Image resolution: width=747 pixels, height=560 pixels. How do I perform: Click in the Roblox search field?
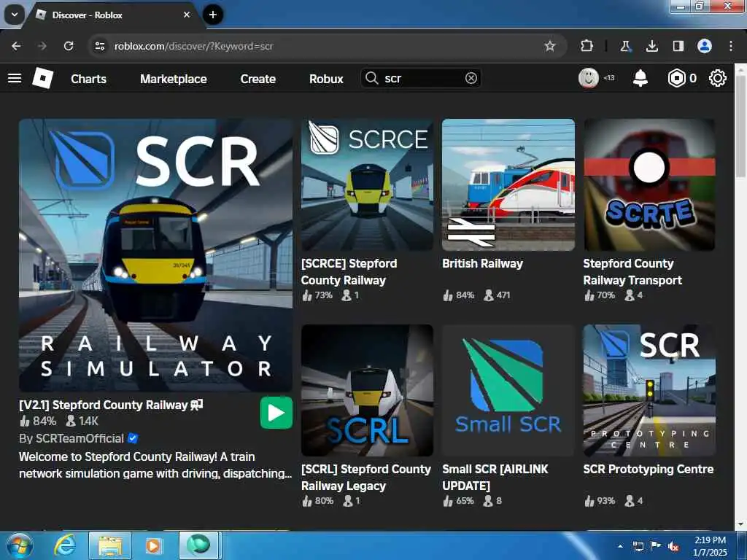(421, 78)
